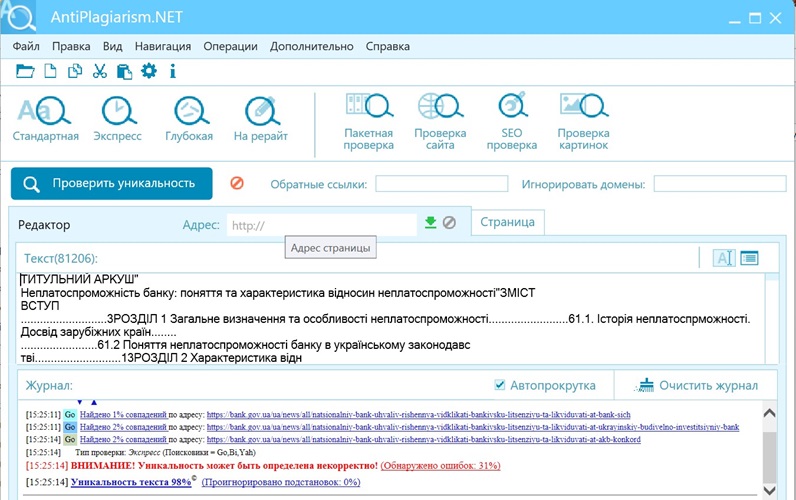Focus the Игнорировать домены input field
Viewport: 796px width, 500px height.
(720, 184)
